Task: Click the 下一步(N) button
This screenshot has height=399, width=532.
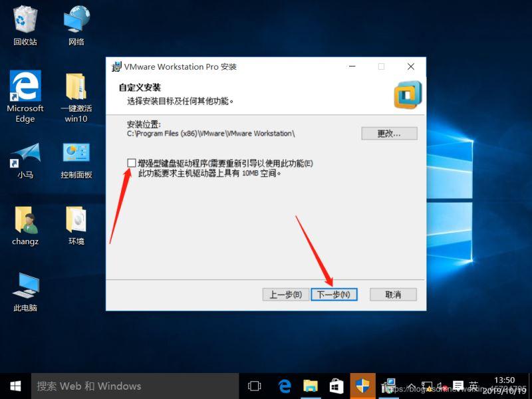Action: 334,293
